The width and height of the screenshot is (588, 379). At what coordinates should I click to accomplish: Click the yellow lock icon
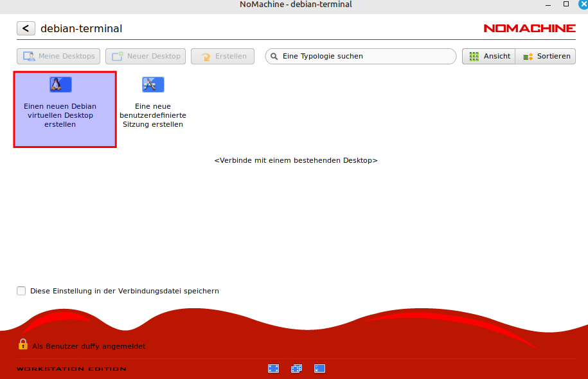tap(23, 344)
